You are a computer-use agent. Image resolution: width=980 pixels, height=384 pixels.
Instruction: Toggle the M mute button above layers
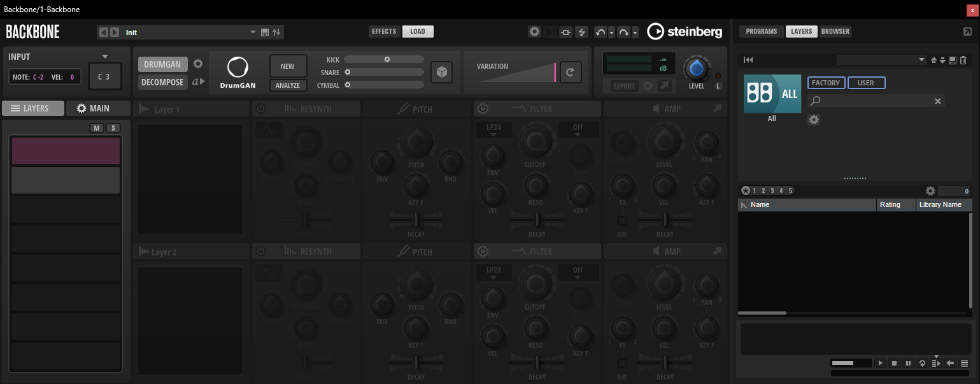point(97,128)
